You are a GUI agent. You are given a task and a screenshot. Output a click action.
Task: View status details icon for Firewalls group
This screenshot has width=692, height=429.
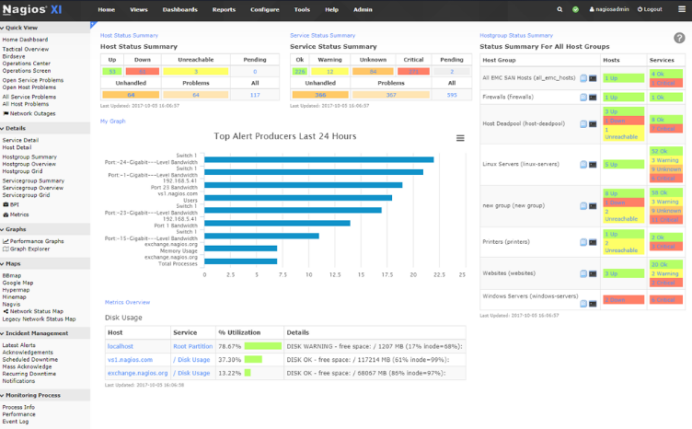(x=583, y=97)
